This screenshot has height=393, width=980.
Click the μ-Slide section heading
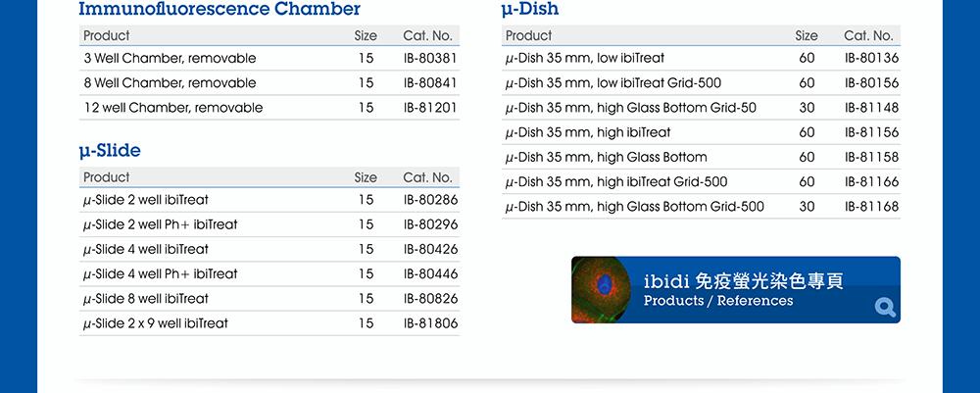tap(110, 151)
